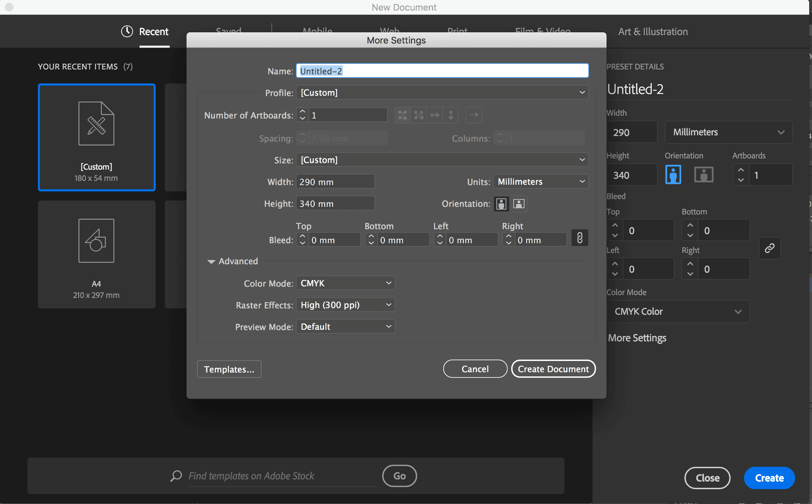This screenshot has width=812, height=504.
Task: Click the Templates... button
Action: tap(229, 369)
